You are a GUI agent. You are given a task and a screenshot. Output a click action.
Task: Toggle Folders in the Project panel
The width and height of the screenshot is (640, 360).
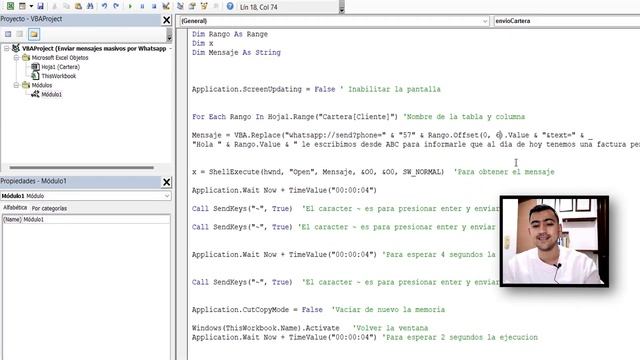click(33, 34)
